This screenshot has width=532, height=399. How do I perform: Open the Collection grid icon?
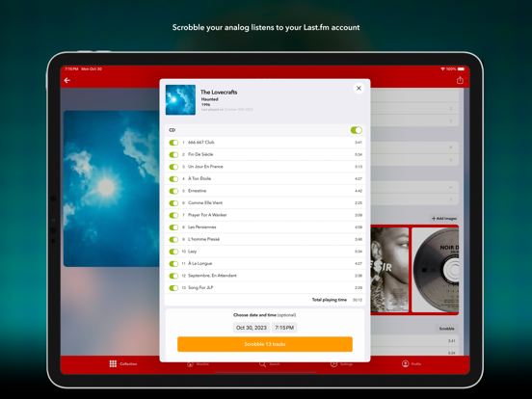(113, 363)
